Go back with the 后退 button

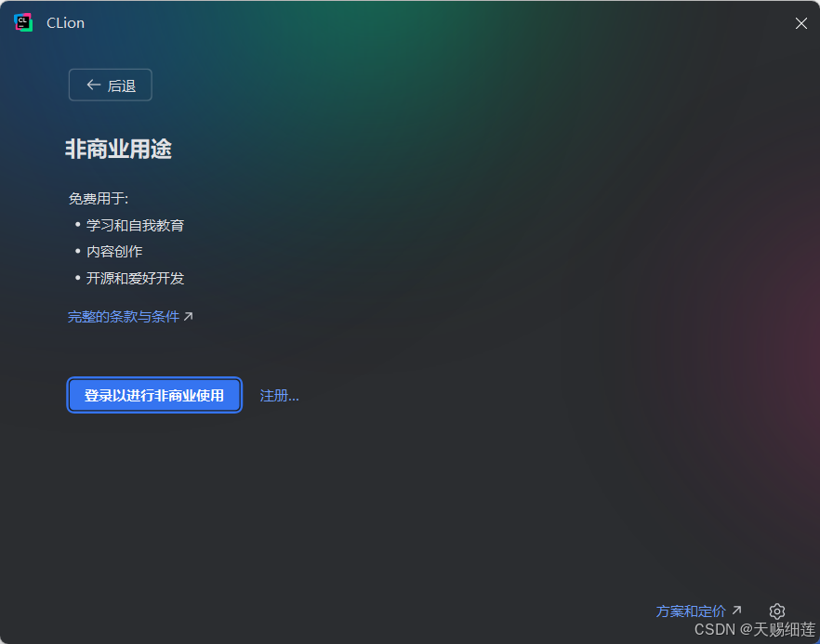click(x=111, y=85)
